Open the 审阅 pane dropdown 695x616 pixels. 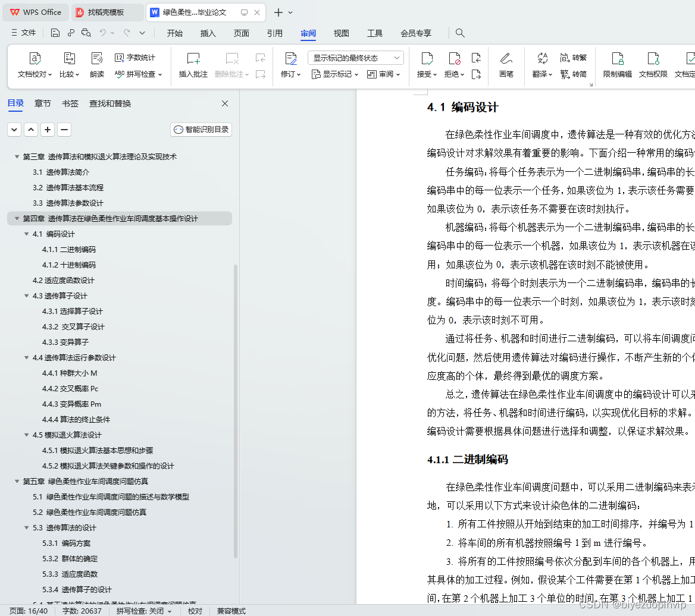click(384, 74)
